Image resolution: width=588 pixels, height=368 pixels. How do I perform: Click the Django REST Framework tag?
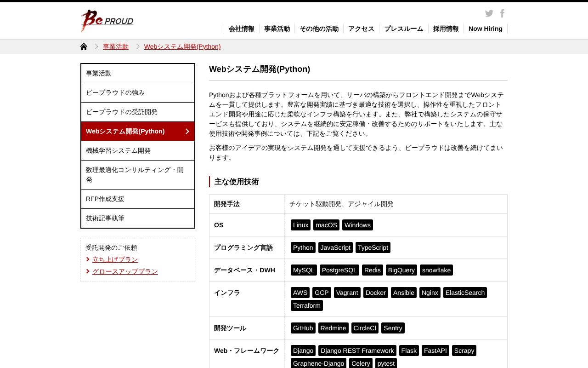pos(357,351)
